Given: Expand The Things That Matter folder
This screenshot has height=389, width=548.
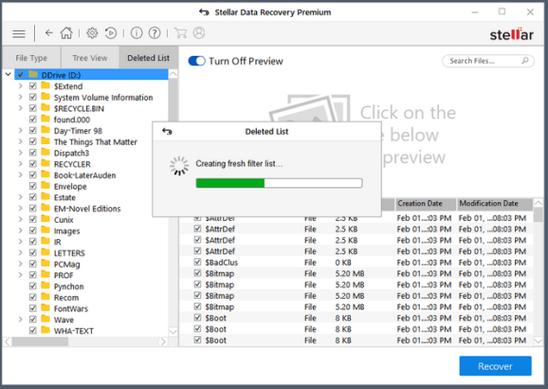Looking at the screenshot, I should point(20,142).
